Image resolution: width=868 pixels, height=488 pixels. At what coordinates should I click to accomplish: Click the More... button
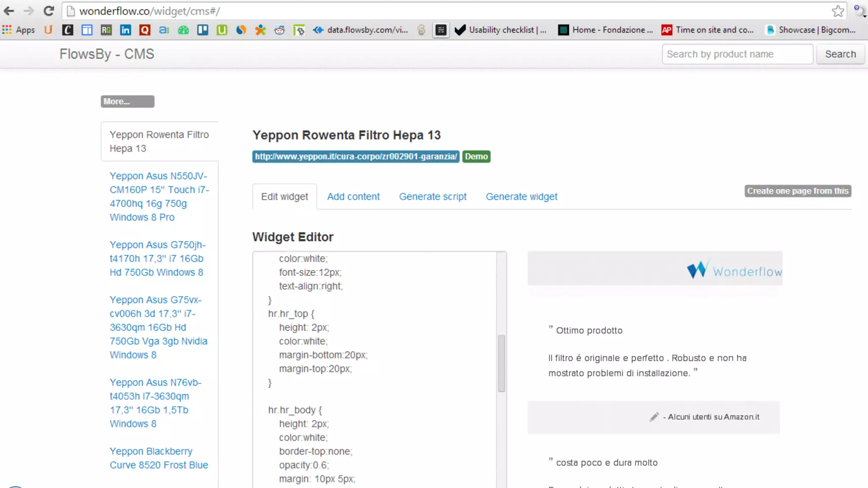point(127,102)
